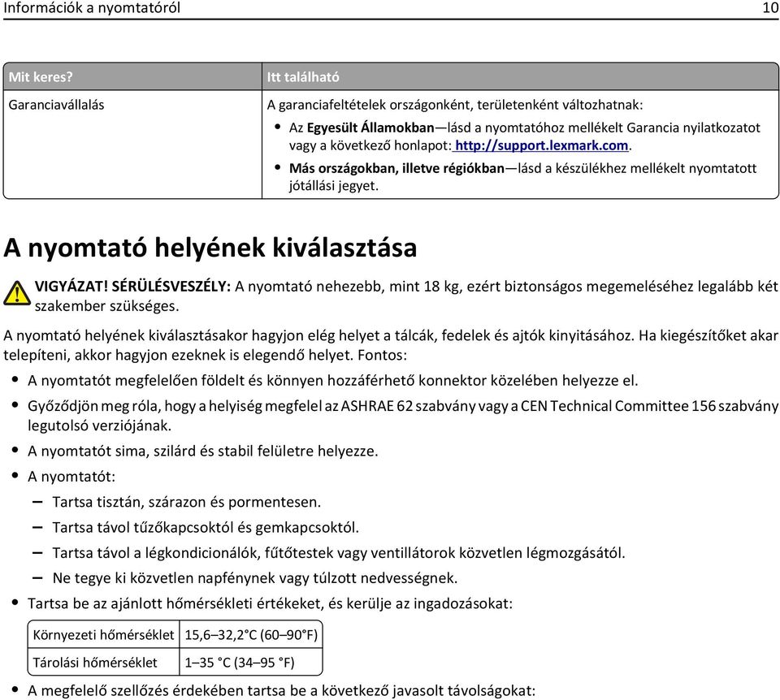The height and width of the screenshot is (700, 780).
Task: Click the bullet item 'A nyomtatót:'
Action: click(x=71, y=477)
